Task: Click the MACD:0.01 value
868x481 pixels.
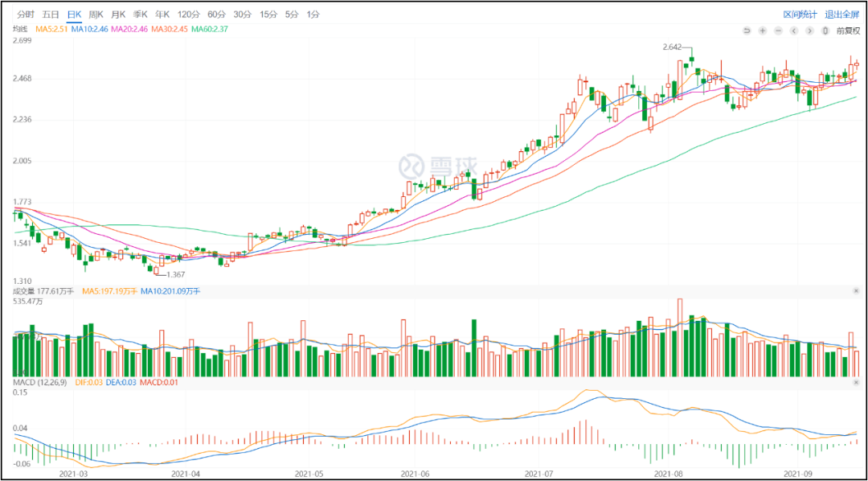Action: click(161, 383)
